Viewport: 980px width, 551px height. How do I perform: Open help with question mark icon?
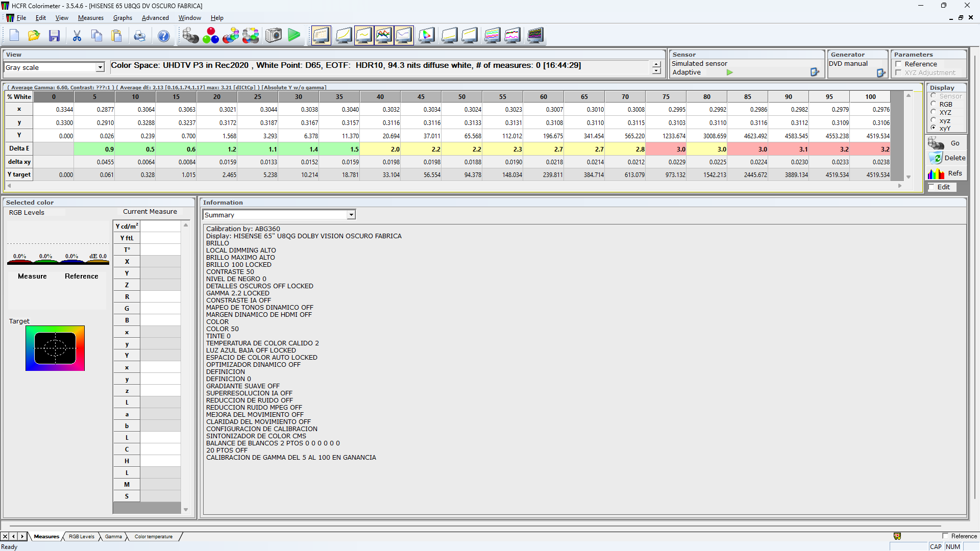[x=163, y=36]
